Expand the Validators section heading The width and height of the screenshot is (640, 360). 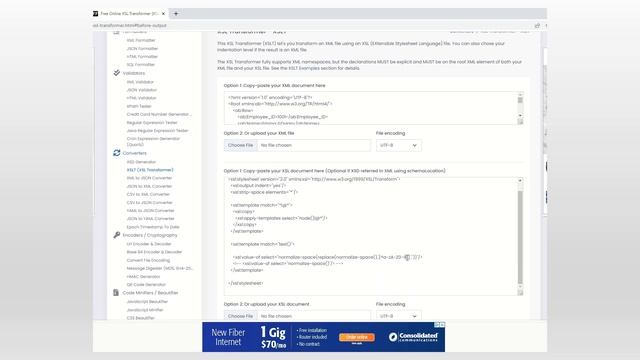tap(134, 73)
